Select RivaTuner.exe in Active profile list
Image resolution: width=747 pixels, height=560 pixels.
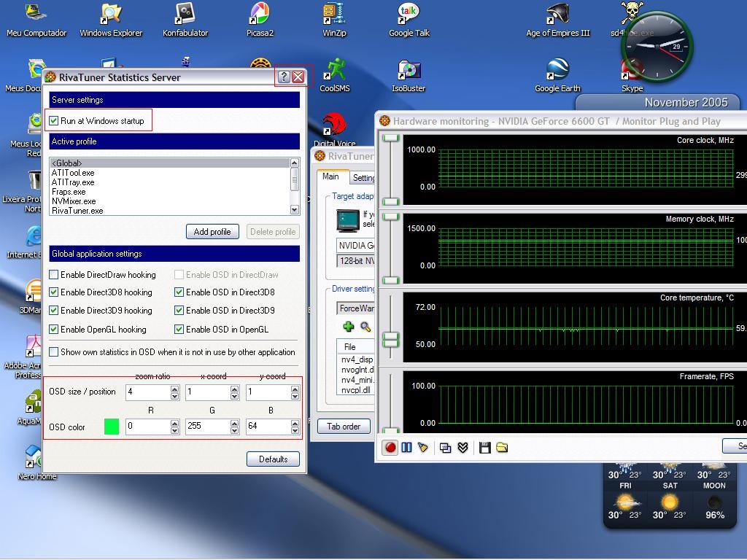point(169,211)
